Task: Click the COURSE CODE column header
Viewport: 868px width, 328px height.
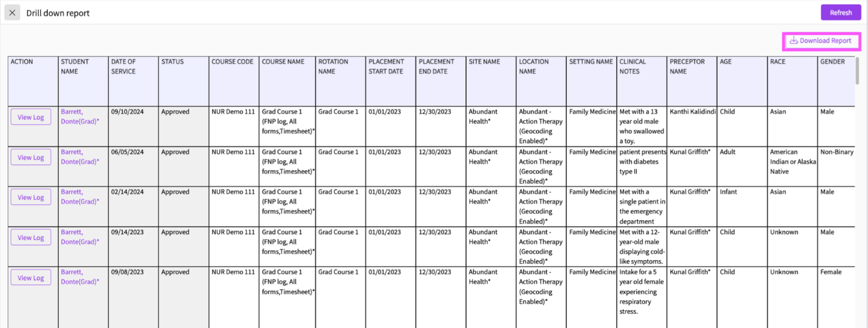Action: pos(234,81)
